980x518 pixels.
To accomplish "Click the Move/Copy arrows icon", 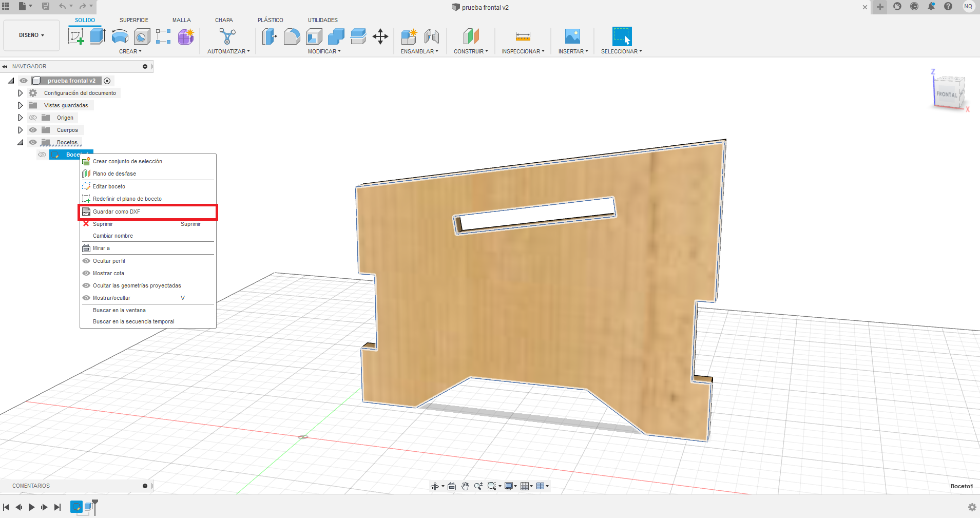I will pyautogui.click(x=380, y=36).
